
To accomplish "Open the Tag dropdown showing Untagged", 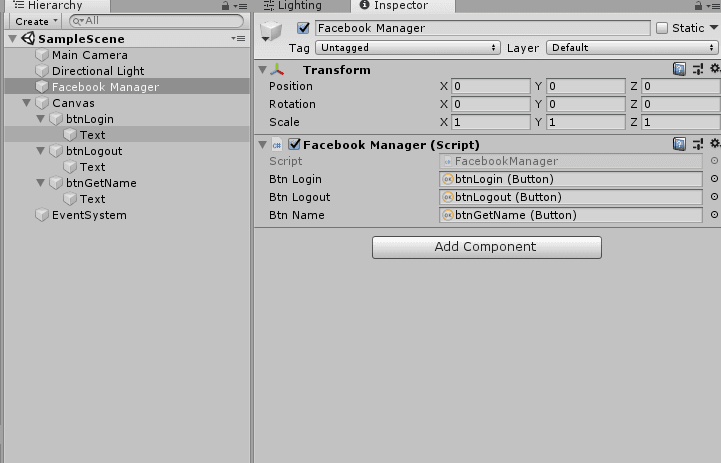I will 408,47.
